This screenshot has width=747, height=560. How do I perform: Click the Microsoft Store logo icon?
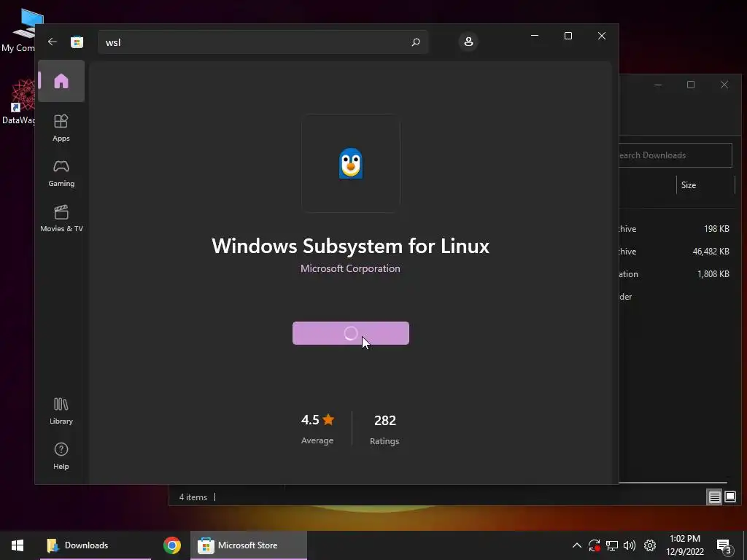coord(77,42)
